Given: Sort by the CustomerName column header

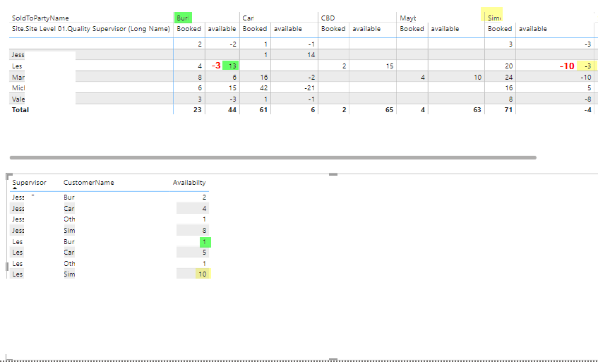Looking at the screenshot, I should pyautogui.click(x=89, y=183).
